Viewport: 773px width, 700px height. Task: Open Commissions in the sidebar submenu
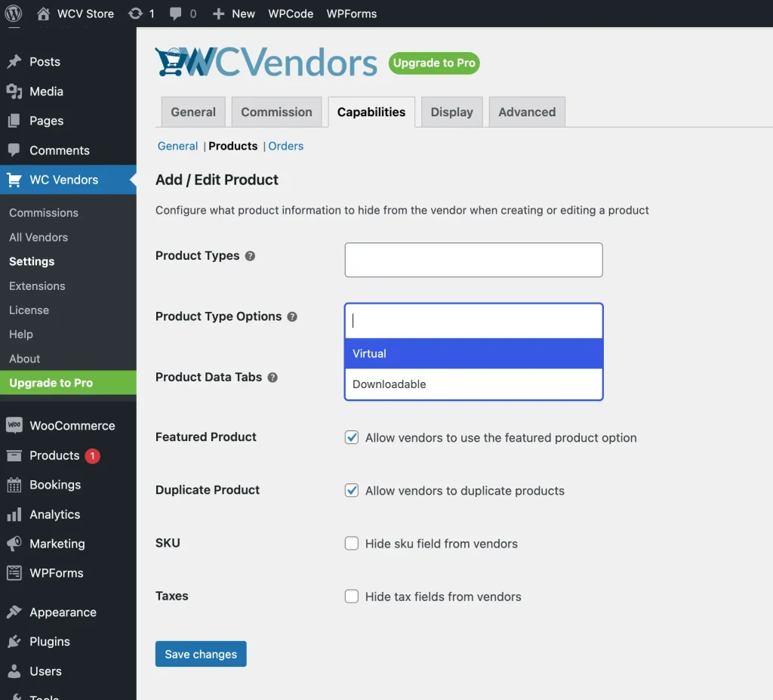[x=44, y=213]
